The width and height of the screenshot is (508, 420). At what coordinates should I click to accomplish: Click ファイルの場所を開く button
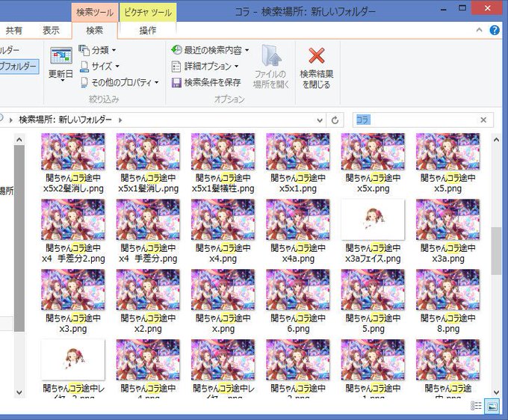pos(271,67)
